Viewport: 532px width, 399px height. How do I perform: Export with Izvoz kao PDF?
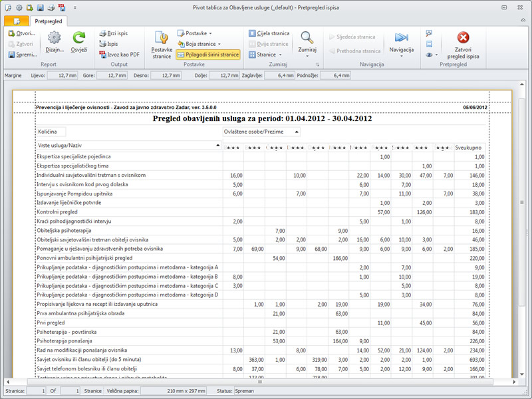pyautogui.click(x=120, y=55)
